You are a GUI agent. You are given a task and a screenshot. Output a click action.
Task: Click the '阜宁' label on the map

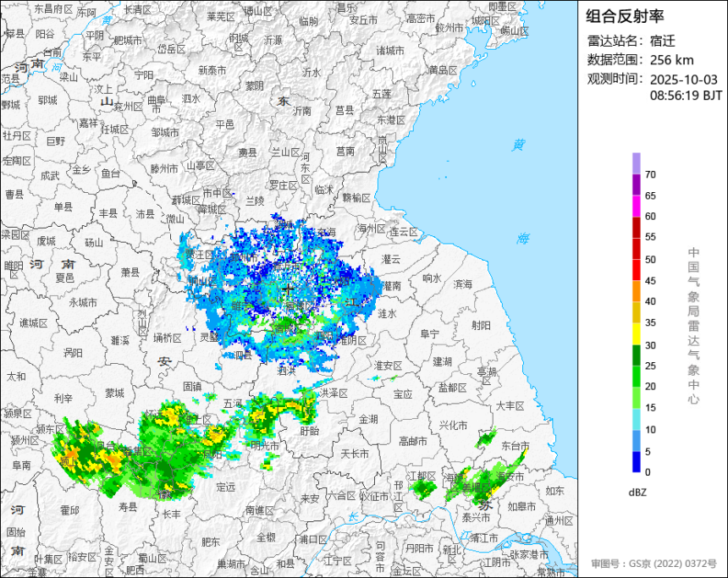click(429, 333)
